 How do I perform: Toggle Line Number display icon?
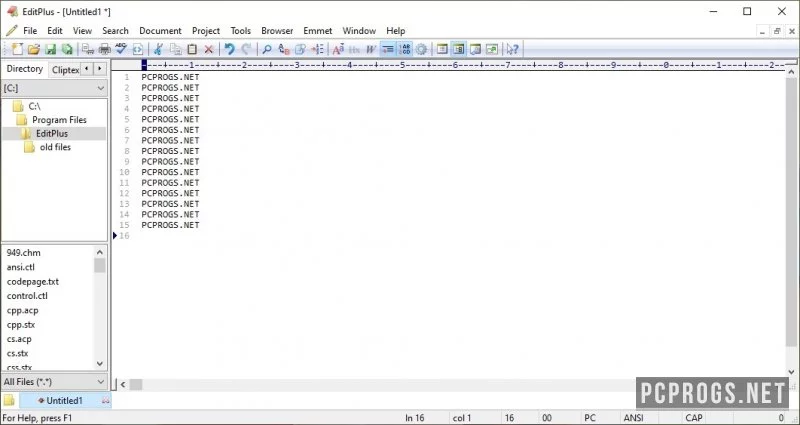pos(405,49)
